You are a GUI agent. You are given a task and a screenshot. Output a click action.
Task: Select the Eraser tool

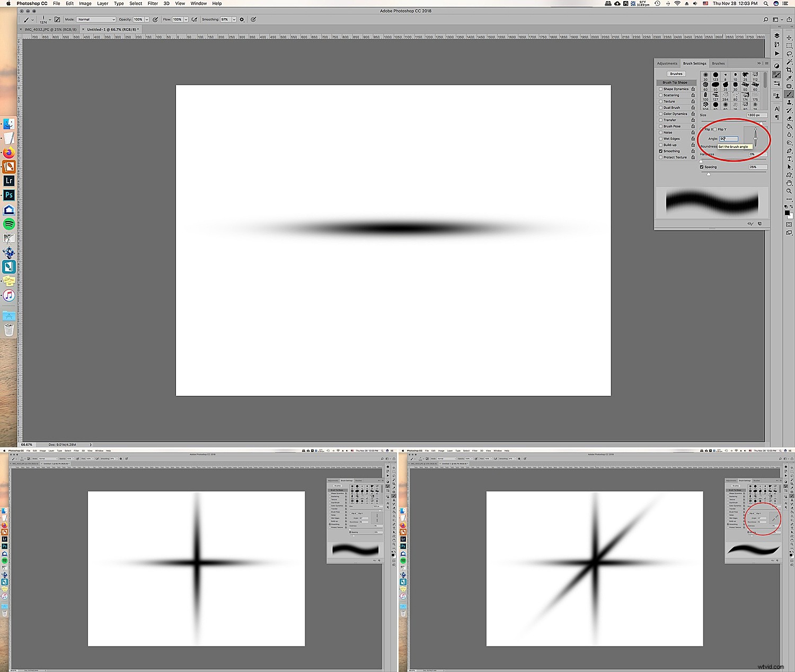(789, 119)
